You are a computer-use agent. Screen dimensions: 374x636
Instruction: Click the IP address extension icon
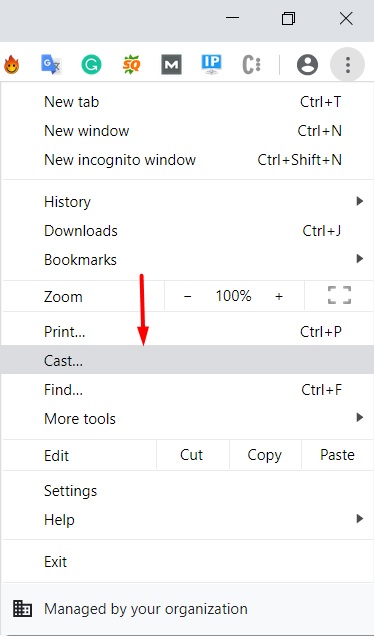(x=211, y=64)
